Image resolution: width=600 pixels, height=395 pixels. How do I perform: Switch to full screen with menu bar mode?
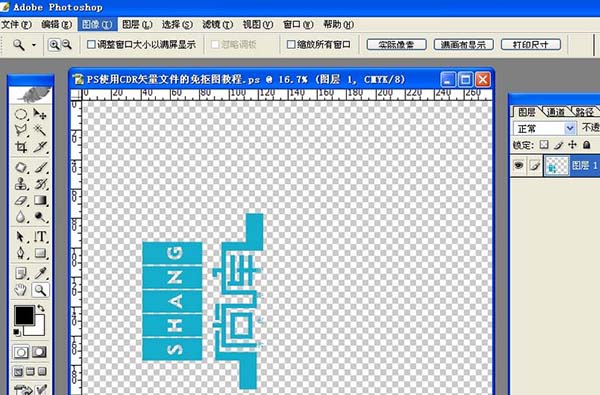[x=30, y=371]
